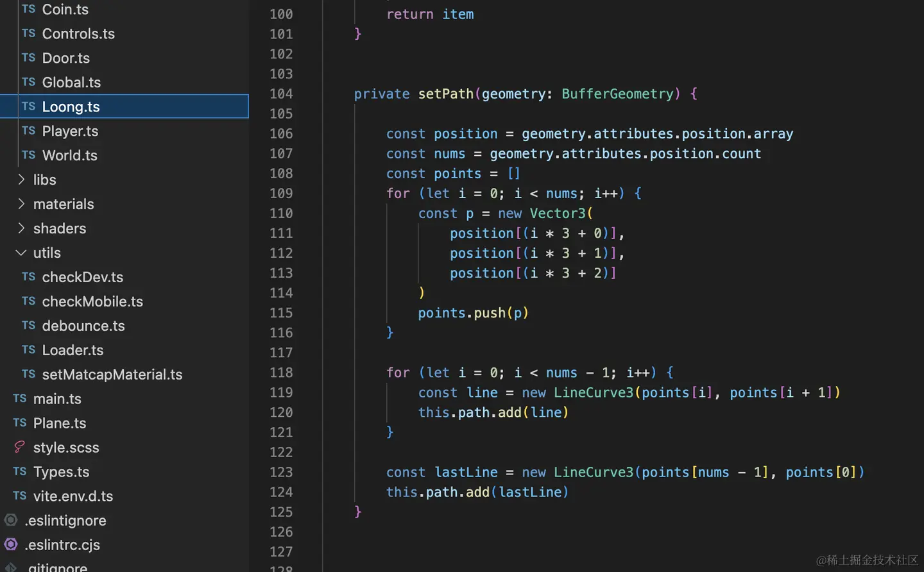Expand the libs folder chevron
924x572 pixels.
click(x=21, y=180)
